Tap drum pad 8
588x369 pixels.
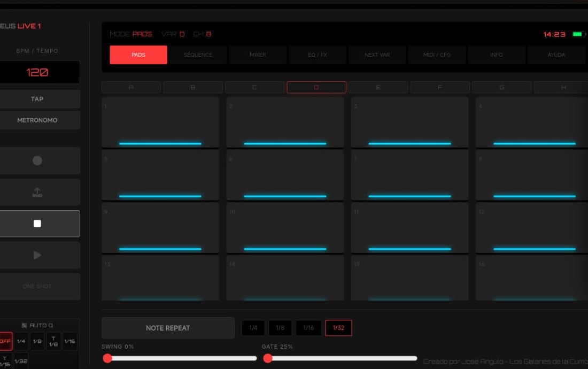[x=532, y=175]
